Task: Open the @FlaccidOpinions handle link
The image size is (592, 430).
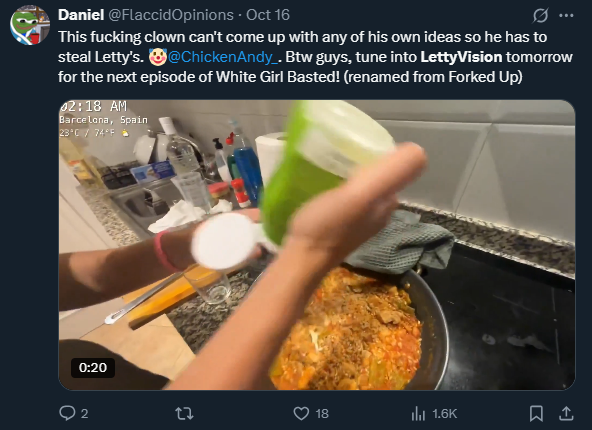Action: (171, 15)
